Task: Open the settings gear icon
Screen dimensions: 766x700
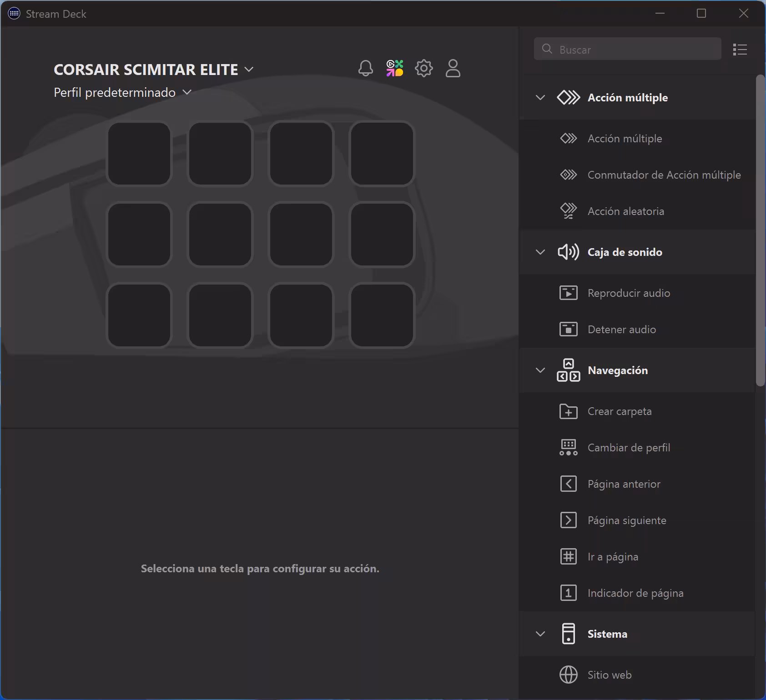Action: click(x=424, y=69)
